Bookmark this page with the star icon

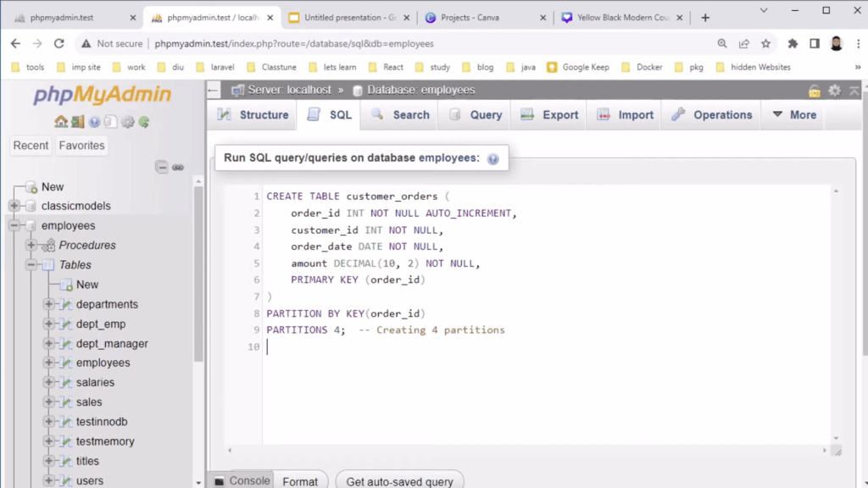coord(765,44)
